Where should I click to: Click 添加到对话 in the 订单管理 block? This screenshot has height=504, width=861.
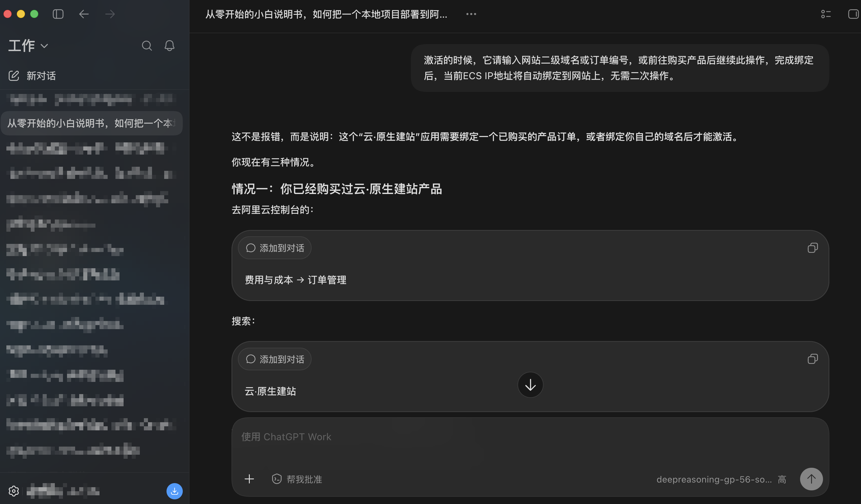click(x=275, y=248)
